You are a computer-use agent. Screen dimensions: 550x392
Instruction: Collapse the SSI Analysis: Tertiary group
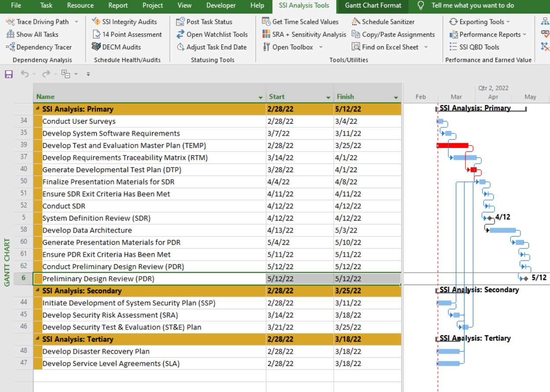pyautogui.click(x=37, y=338)
